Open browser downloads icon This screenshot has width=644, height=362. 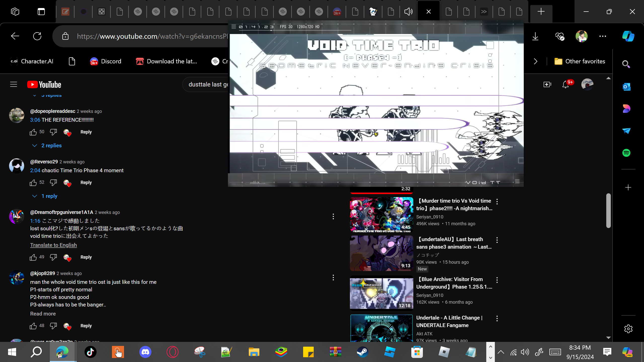click(x=535, y=36)
